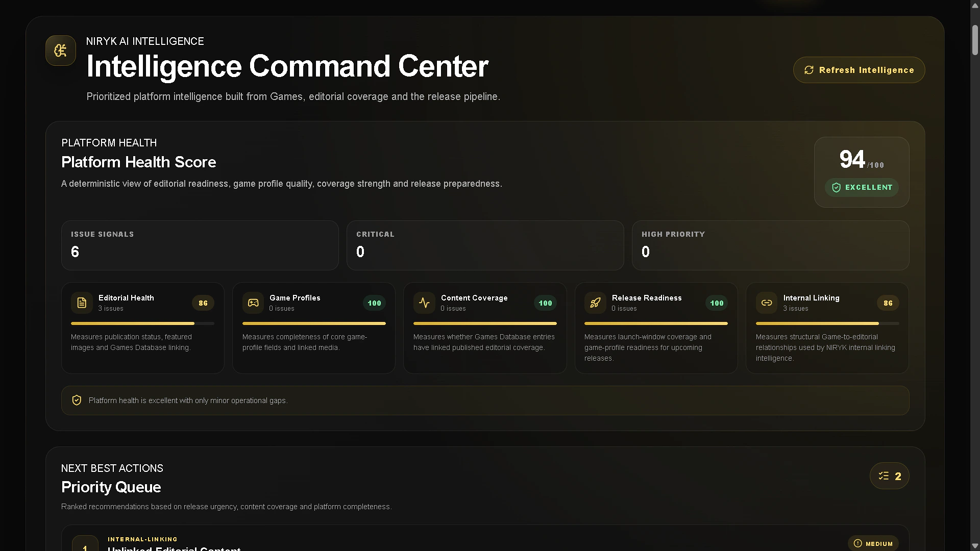Click the Editorial Health score 86 badge

click(x=203, y=303)
